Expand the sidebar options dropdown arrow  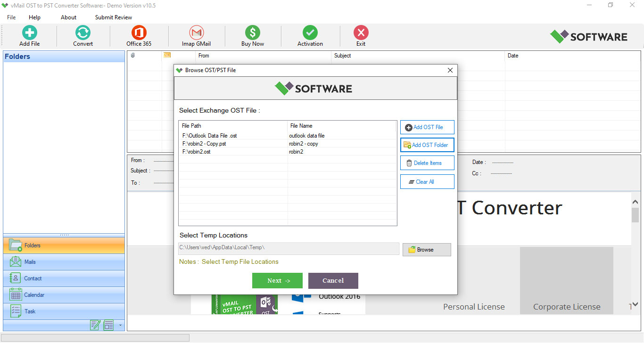coord(120,325)
